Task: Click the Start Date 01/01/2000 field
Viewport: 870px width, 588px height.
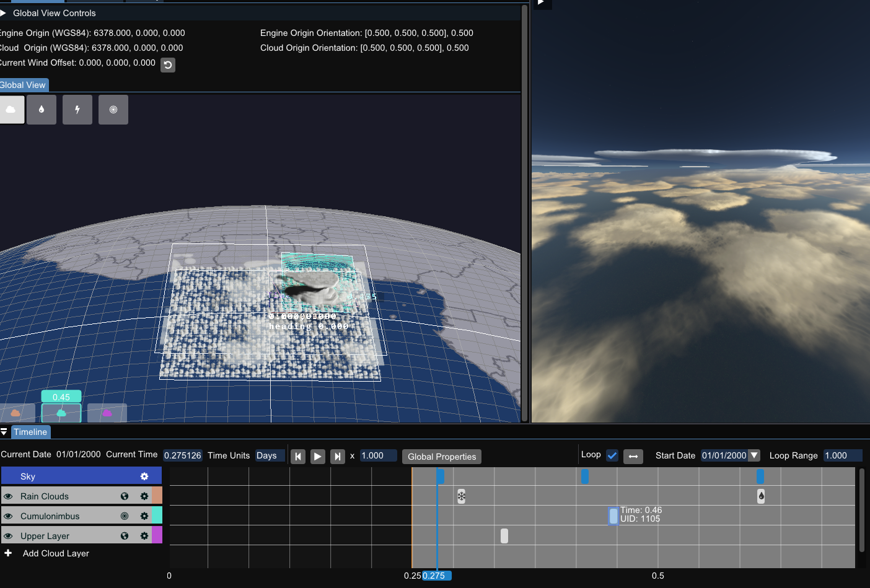Action: point(724,455)
